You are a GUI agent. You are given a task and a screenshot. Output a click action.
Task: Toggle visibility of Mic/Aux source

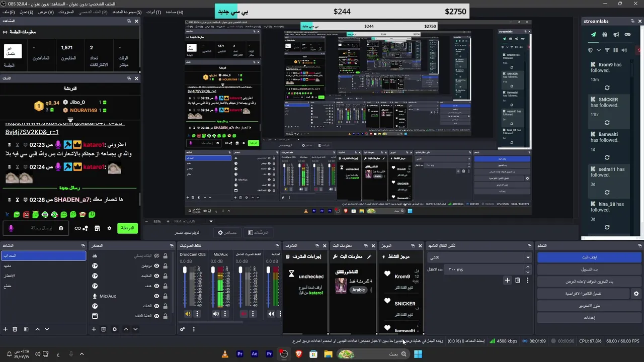click(x=156, y=296)
